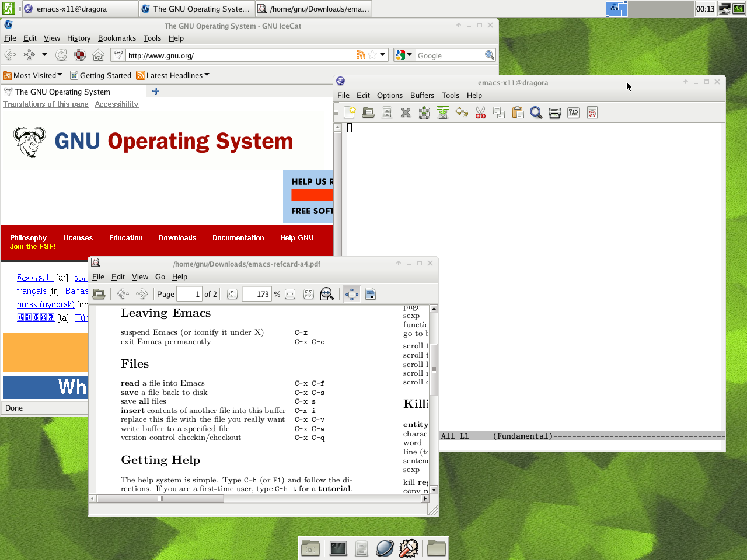This screenshot has width=747, height=560.
Task: Click the page number field in the PDF viewer
Action: pos(189,294)
